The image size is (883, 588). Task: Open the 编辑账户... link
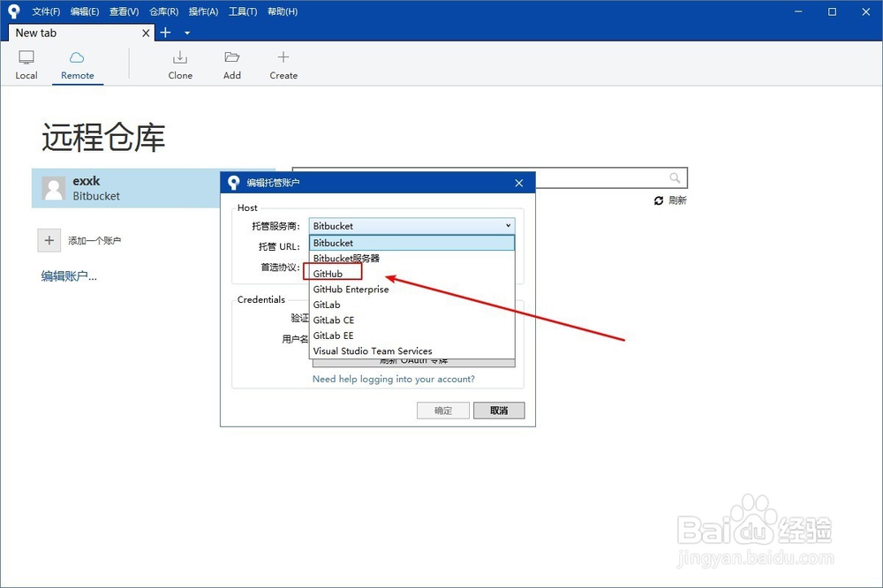[69, 276]
